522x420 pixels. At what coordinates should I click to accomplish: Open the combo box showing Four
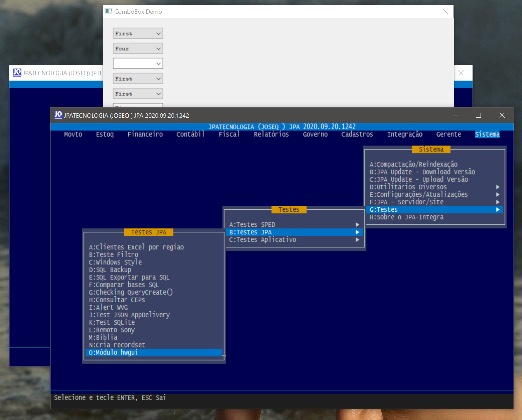click(x=138, y=48)
